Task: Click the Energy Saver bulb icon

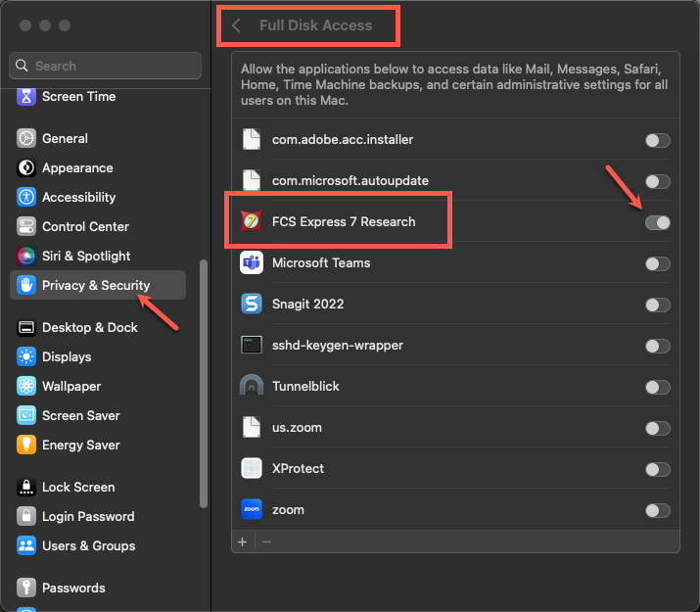Action: [x=26, y=446]
